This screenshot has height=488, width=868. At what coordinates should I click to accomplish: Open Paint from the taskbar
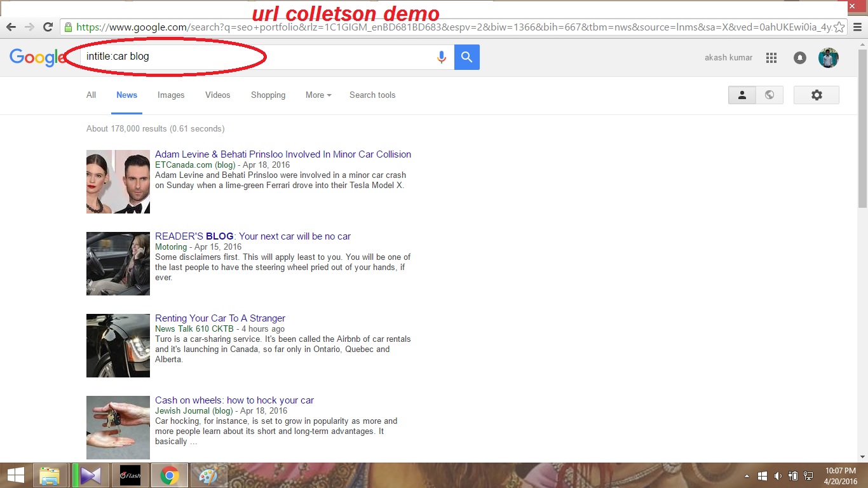[x=208, y=475]
